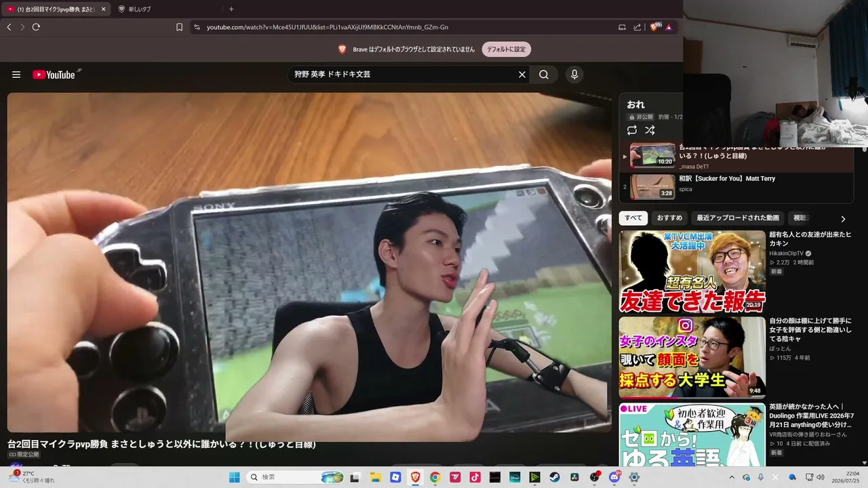Open Steam from the taskbar
The width and height of the screenshot is (868, 488).
[x=555, y=477]
